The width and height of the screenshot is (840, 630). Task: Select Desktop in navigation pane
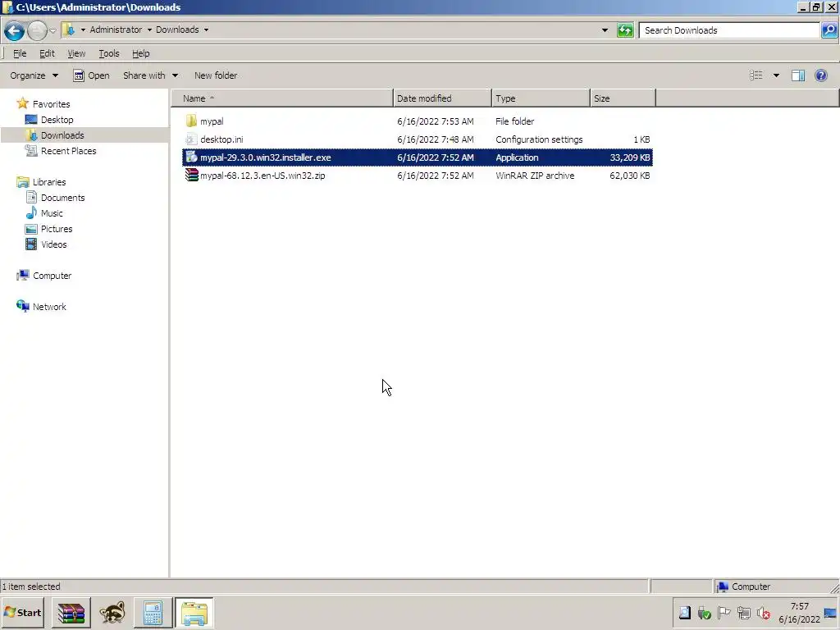click(49, 120)
